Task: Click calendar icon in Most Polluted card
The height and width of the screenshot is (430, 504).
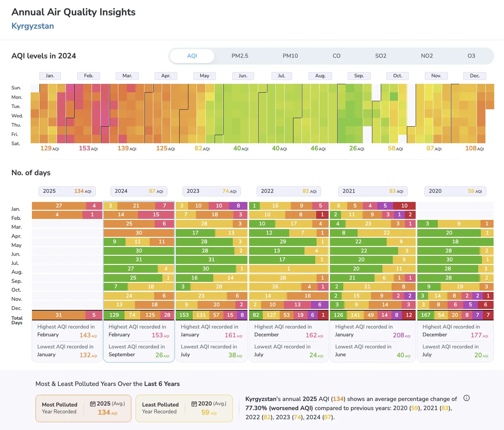Action: (x=93, y=404)
